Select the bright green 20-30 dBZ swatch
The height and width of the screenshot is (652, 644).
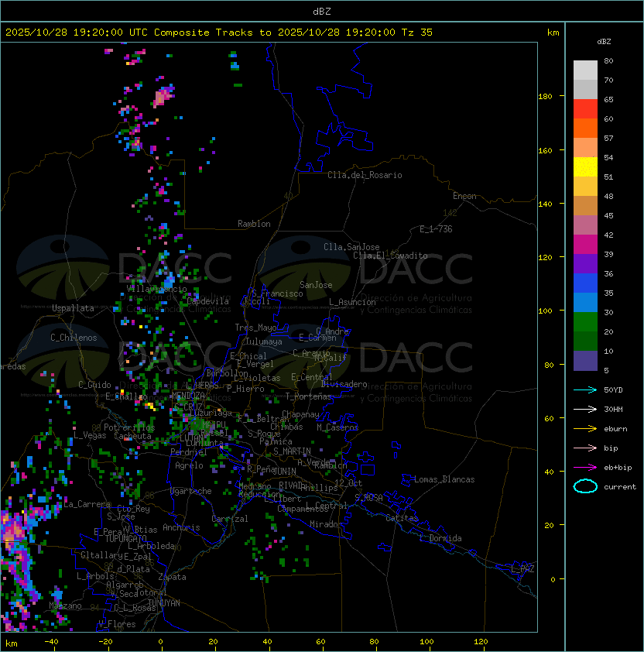[585, 322]
